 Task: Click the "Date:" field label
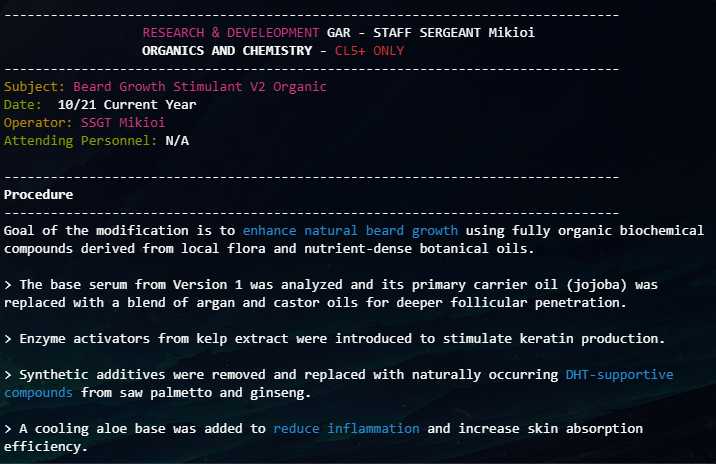(x=23, y=104)
